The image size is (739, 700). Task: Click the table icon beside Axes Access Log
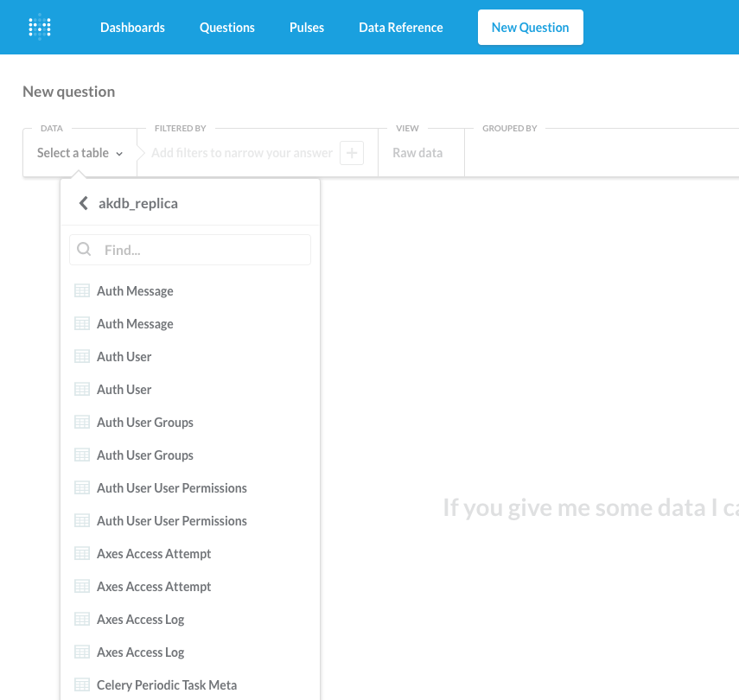pyautogui.click(x=82, y=619)
